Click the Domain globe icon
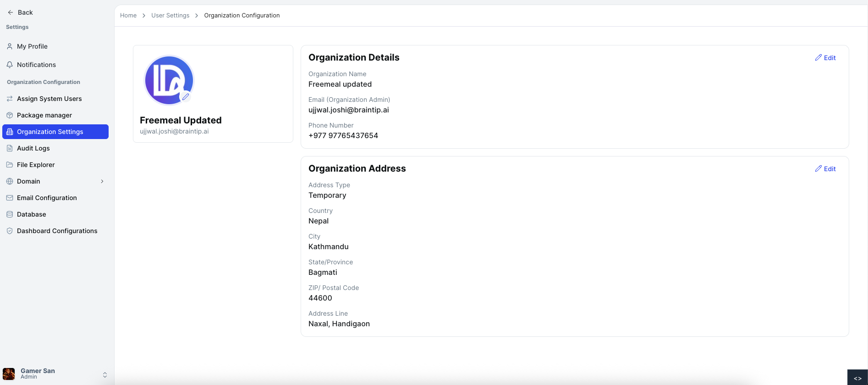The image size is (868, 385). pyautogui.click(x=10, y=181)
